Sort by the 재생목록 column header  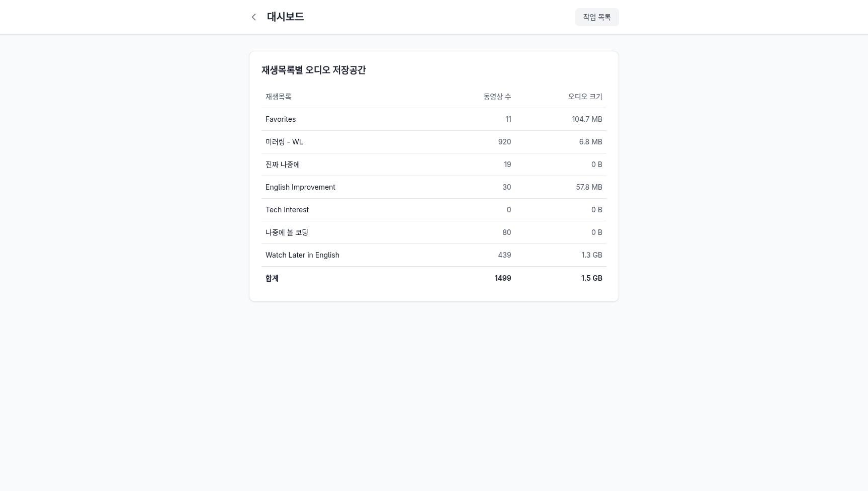278,97
